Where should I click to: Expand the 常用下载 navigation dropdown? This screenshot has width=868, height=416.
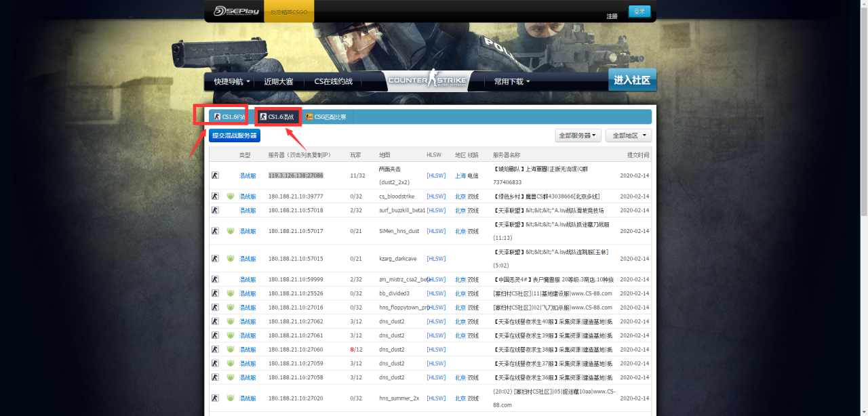(x=511, y=81)
